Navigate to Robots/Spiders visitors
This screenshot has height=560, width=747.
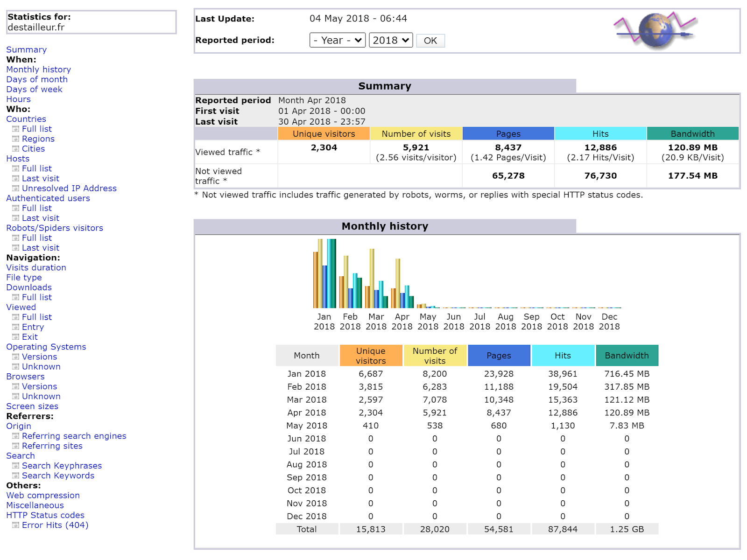[55, 228]
